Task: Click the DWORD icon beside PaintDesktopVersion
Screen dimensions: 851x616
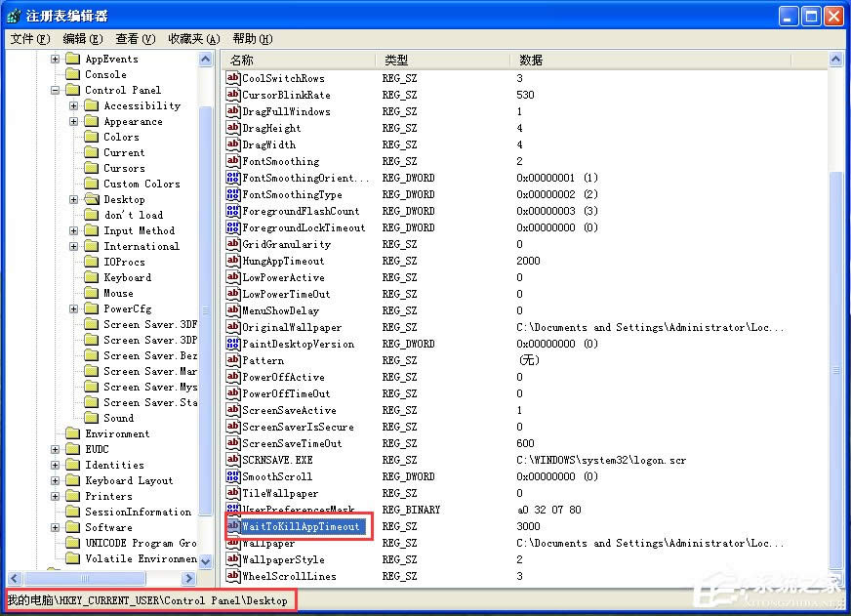Action: point(233,344)
